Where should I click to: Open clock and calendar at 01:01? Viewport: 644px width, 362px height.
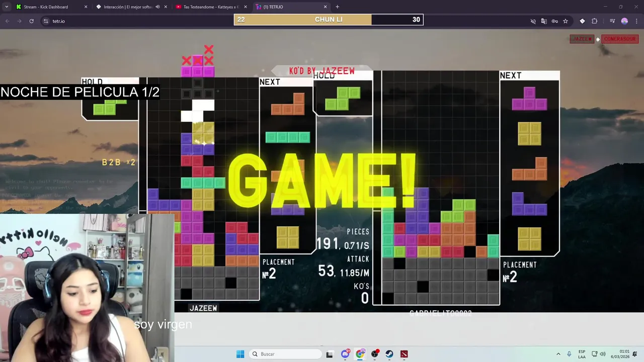[x=620, y=354]
